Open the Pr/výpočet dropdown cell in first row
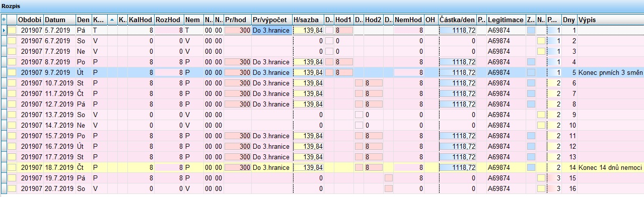This screenshot has width=644, height=197. point(271,30)
